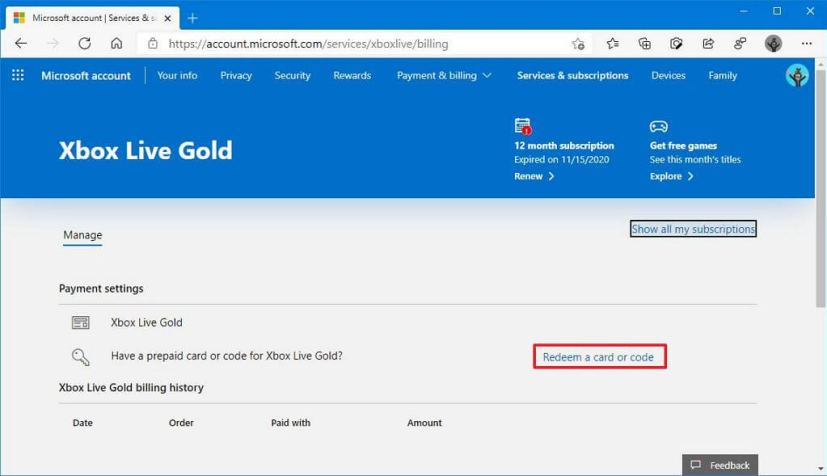
Task: Open Rewards in navigation
Action: 352,75
